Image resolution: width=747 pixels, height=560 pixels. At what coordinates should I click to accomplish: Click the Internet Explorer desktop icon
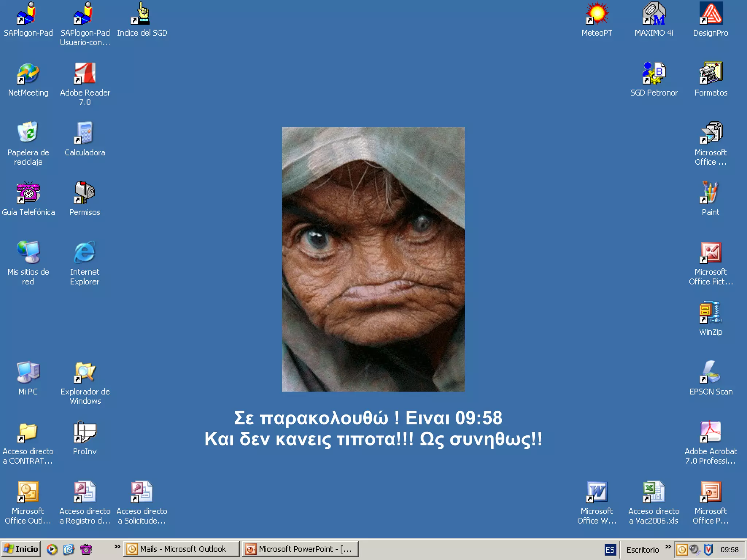click(x=85, y=252)
